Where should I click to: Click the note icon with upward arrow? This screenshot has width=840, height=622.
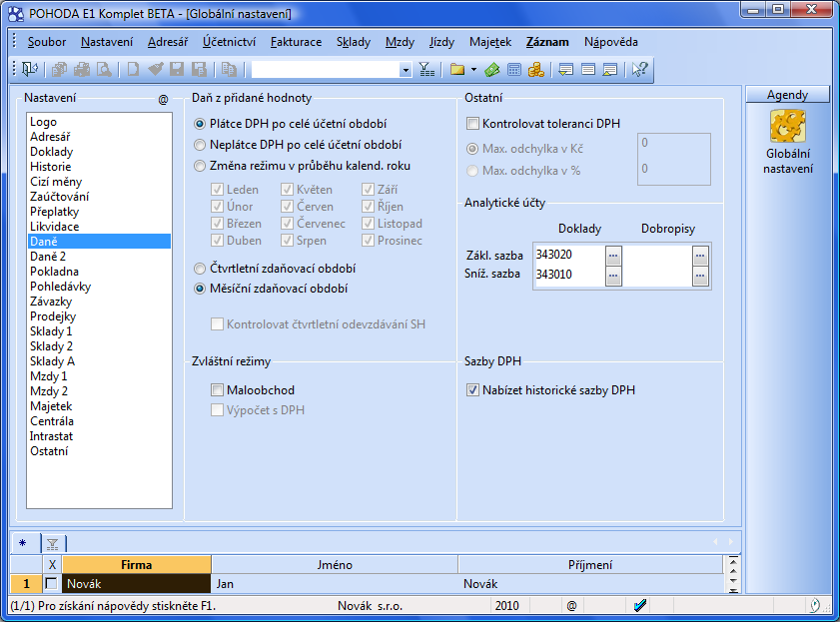610,69
